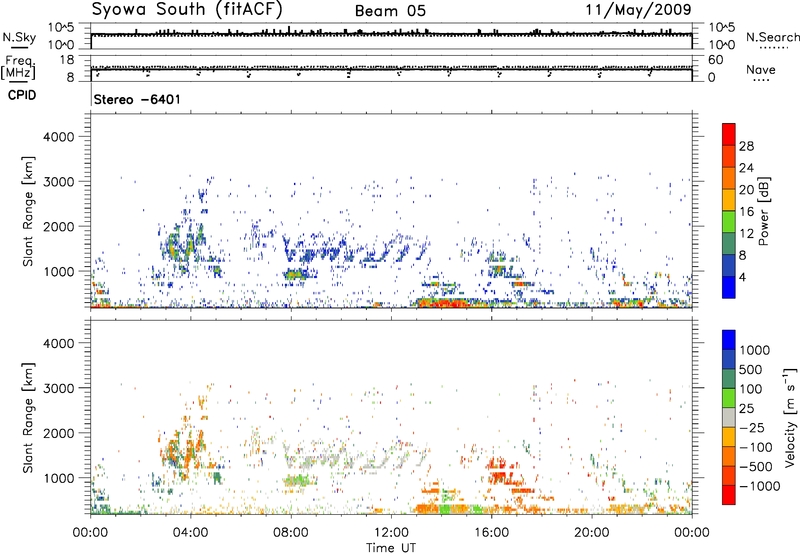Image resolution: width=800 pixels, height=554 pixels.
Task: Click '3000' on the power panel range axis
Action: point(59,182)
